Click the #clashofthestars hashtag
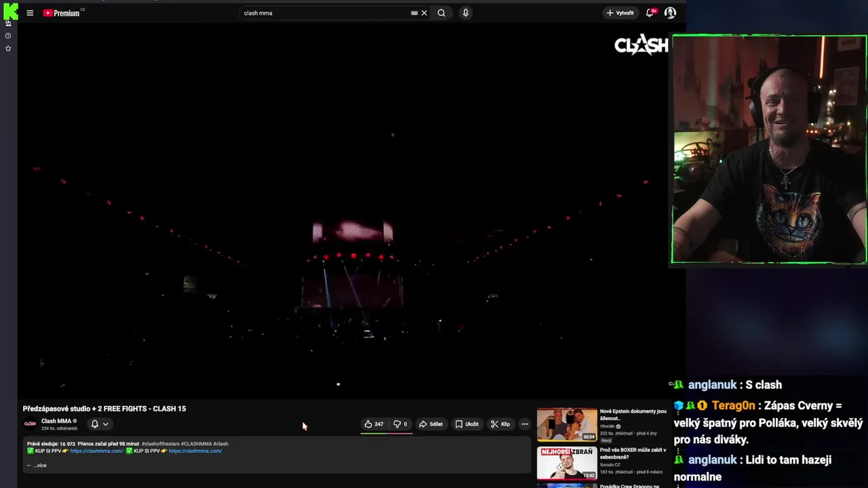 click(160, 444)
